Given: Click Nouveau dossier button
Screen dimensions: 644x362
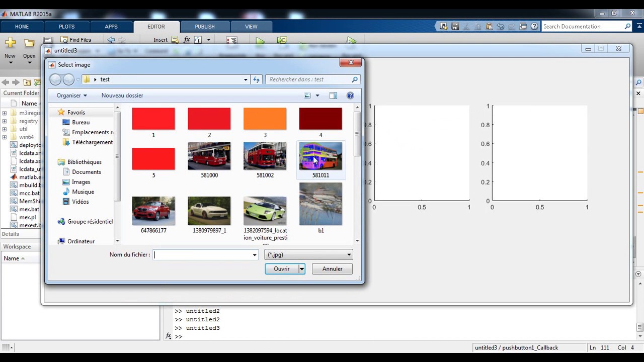Looking at the screenshot, I should click(x=122, y=96).
